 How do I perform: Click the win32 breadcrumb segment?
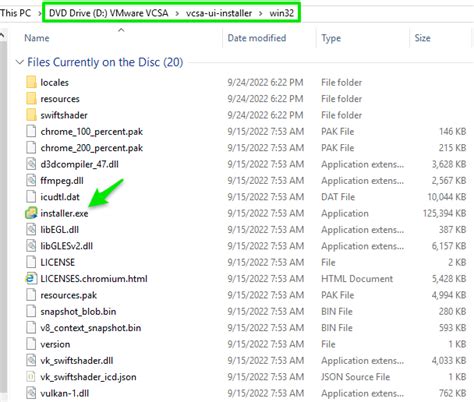click(x=282, y=13)
